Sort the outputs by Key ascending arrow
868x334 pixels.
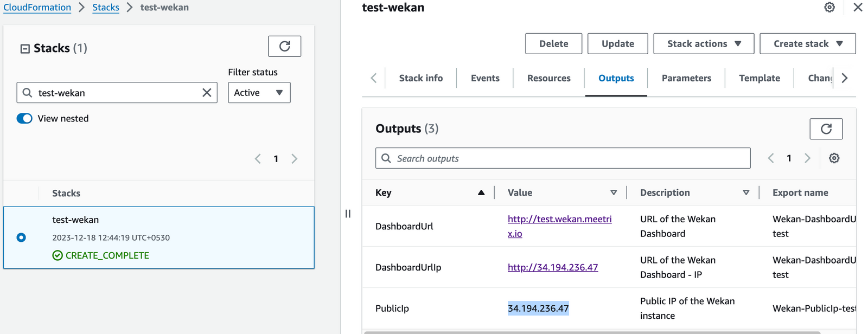[481, 192]
